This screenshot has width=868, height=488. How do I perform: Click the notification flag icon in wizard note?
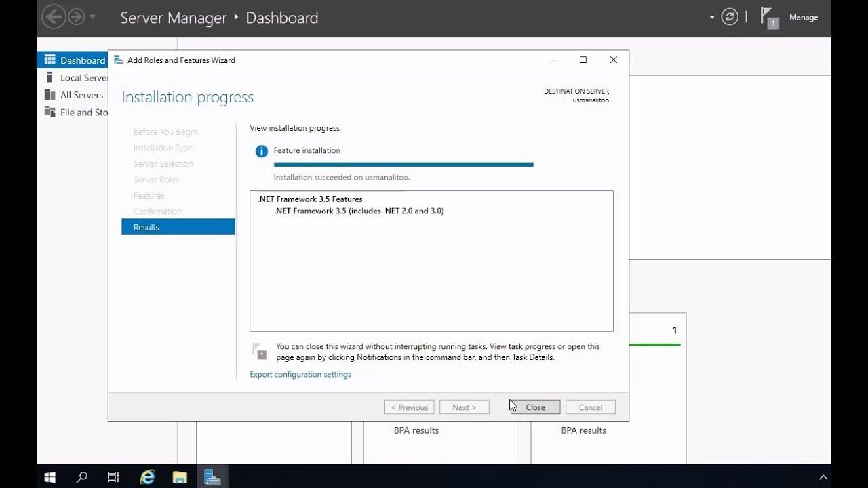click(259, 350)
